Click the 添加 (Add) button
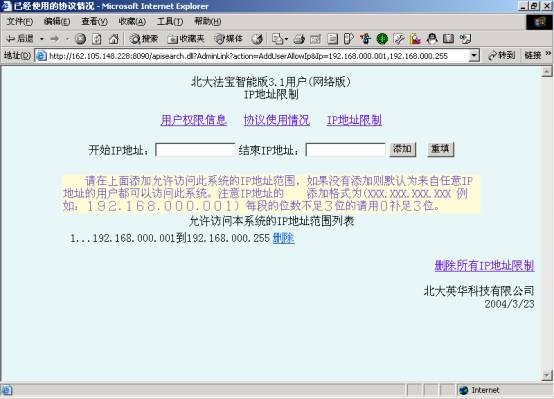This screenshot has width=554, height=399. (403, 149)
